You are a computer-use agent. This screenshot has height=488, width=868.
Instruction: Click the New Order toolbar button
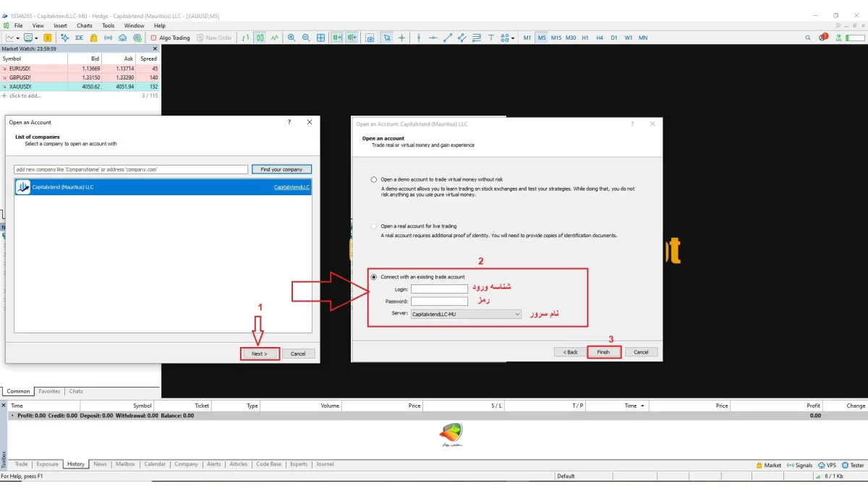pos(214,38)
